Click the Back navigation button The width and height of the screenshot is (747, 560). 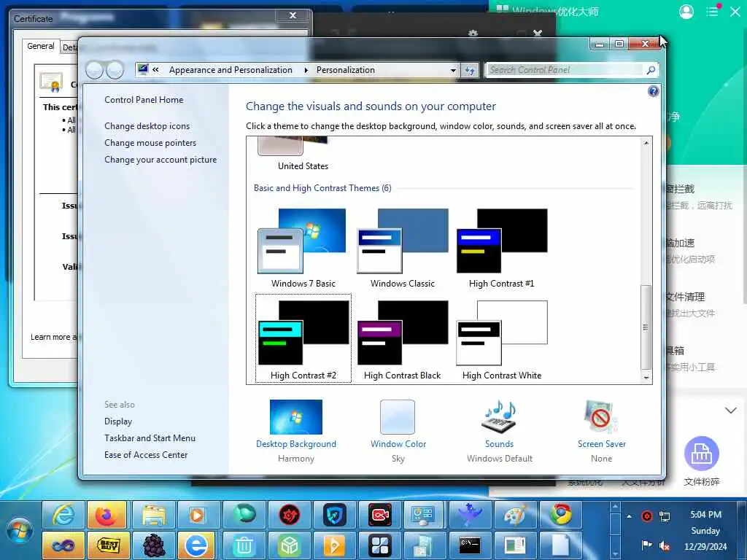[94, 71]
